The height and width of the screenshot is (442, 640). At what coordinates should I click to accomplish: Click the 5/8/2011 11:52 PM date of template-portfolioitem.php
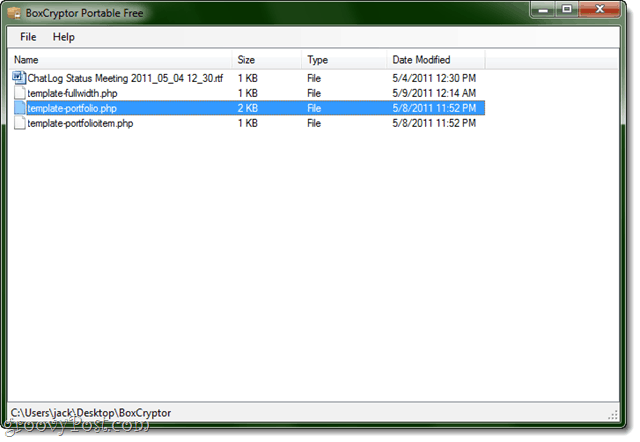click(x=434, y=123)
